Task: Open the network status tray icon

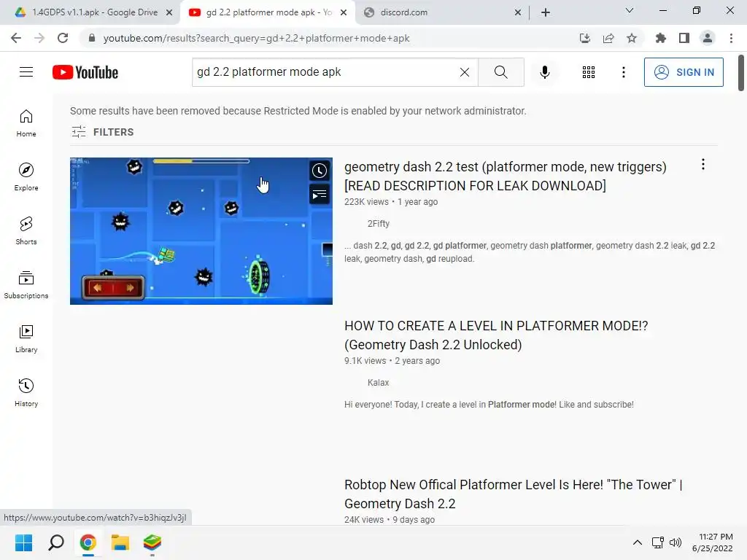Action: coord(658,542)
